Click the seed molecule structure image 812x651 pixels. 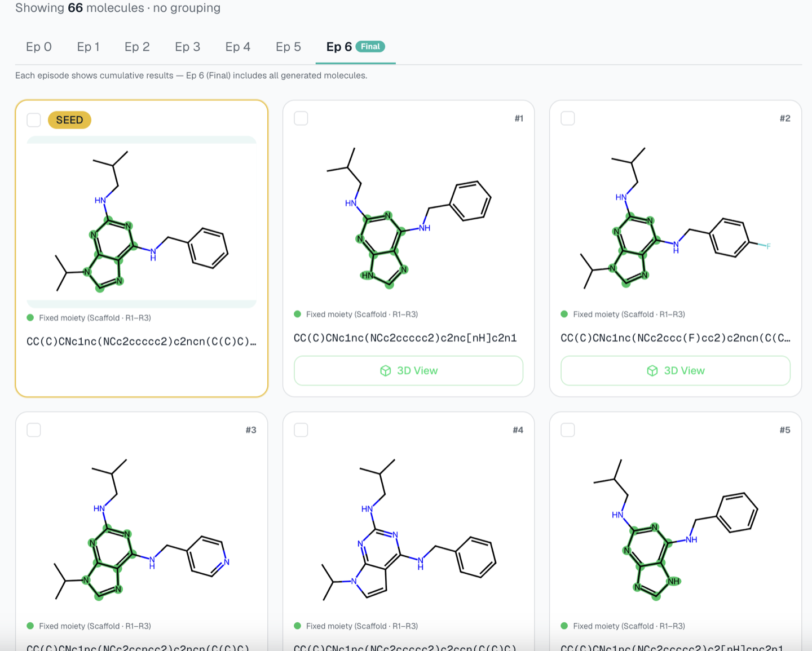142,222
